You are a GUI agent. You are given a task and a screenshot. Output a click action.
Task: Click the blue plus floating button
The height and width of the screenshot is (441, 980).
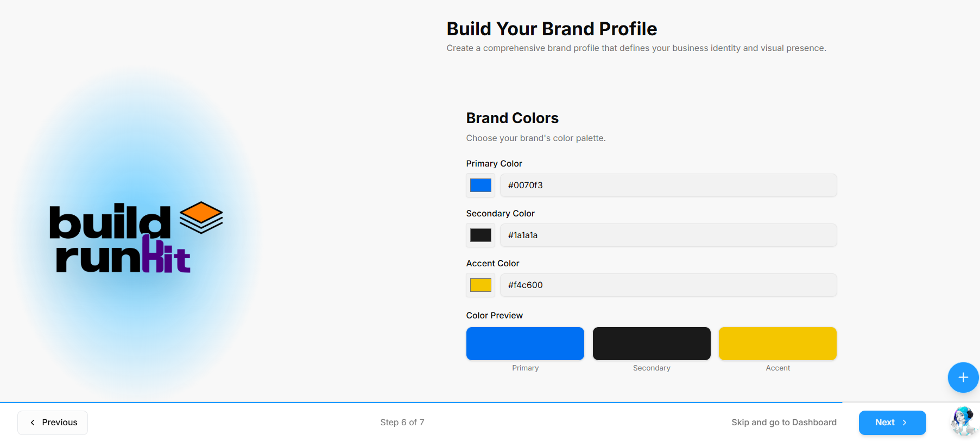963,378
